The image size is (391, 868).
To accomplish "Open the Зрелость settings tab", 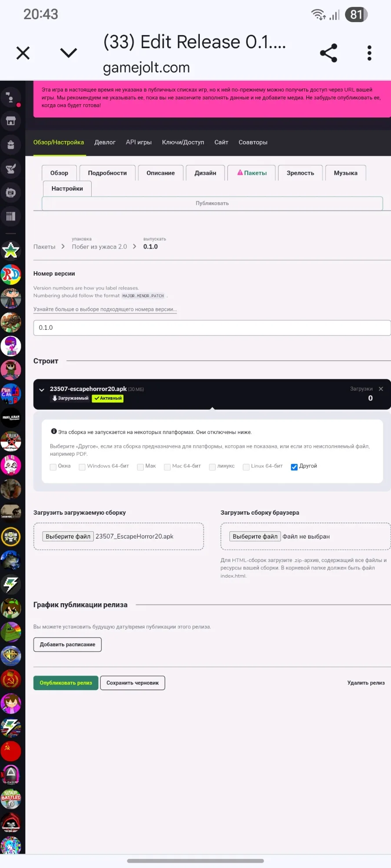I will (x=300, y=173).
